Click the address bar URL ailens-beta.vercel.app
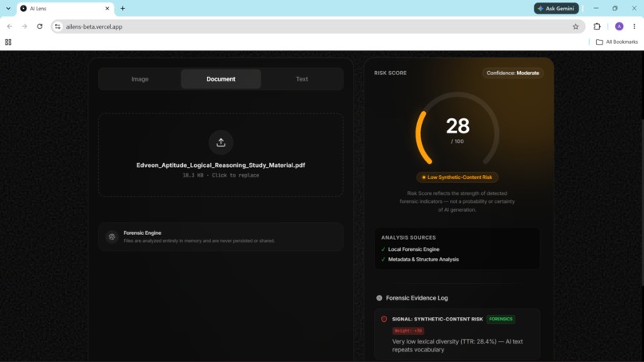Screen dimensions: 644x362 [x=94, y=26]
